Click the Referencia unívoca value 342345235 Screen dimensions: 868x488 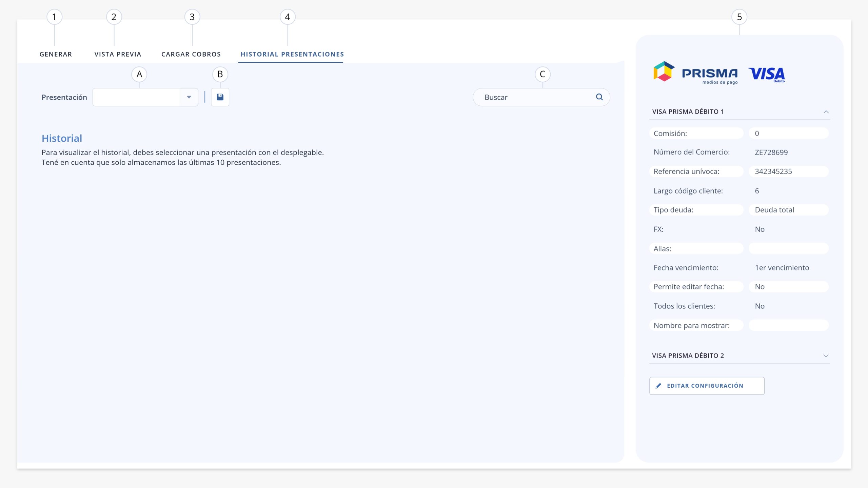[x=773, y=171]
